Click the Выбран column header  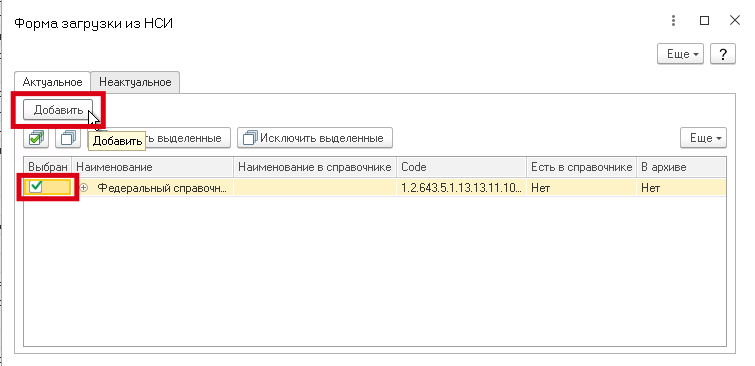pyautogui.click(x=48, y=167)
